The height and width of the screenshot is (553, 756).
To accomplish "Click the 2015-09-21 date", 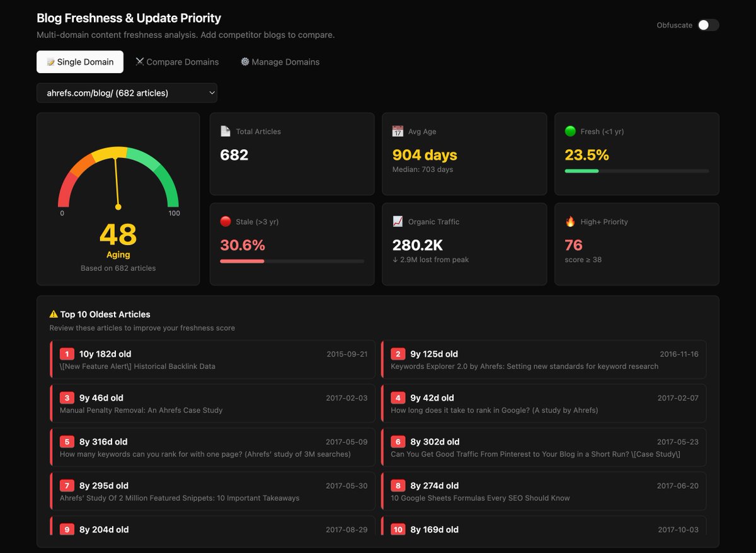I will tap(347, 354).
